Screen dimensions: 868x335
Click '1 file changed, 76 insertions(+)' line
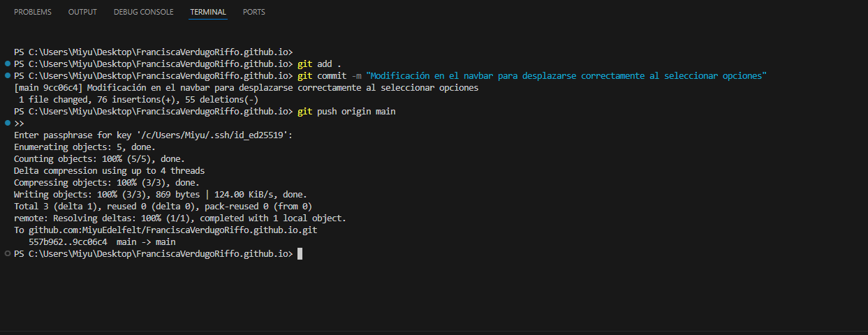click(139, 100)
